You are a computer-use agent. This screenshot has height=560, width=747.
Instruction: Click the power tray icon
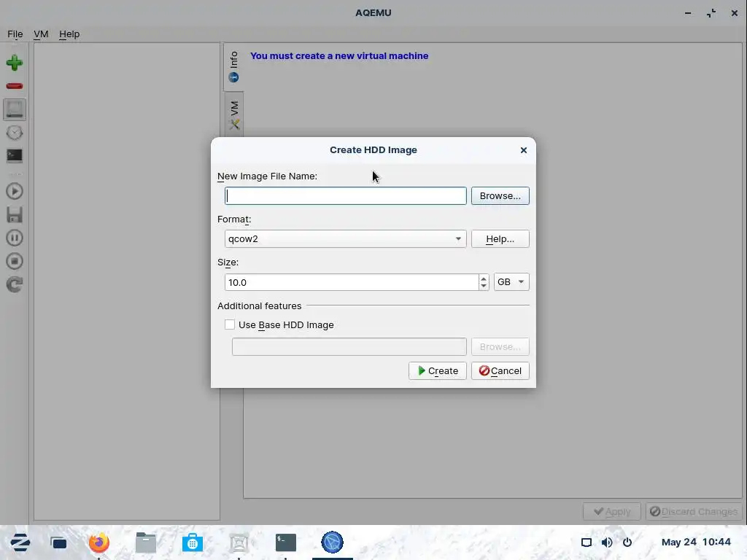coord(627,542)
